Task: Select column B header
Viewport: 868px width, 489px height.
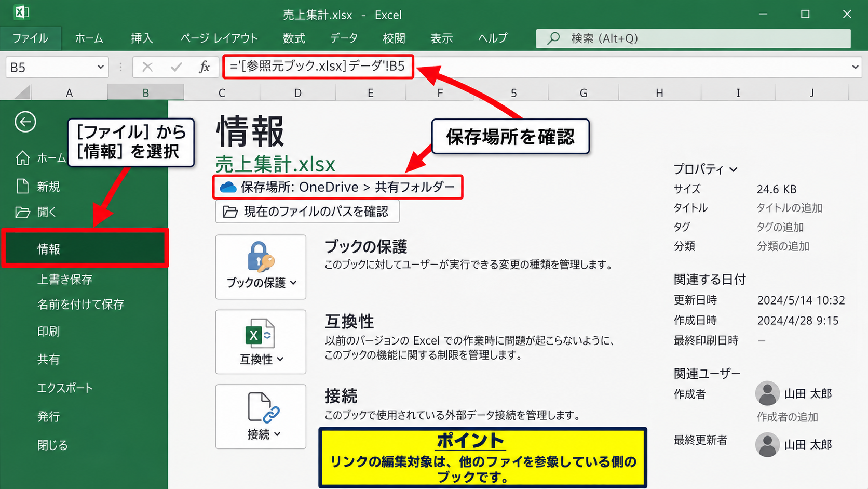Action: (x=145, y=92)
